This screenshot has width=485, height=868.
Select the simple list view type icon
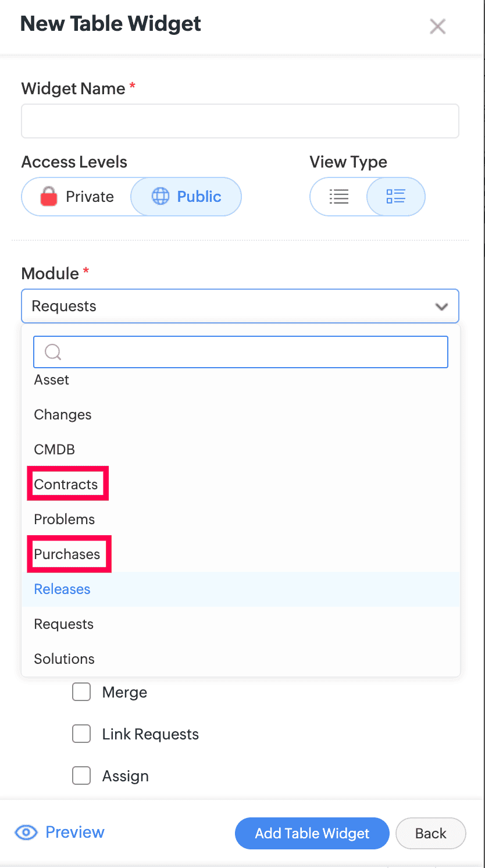point(339,197)
